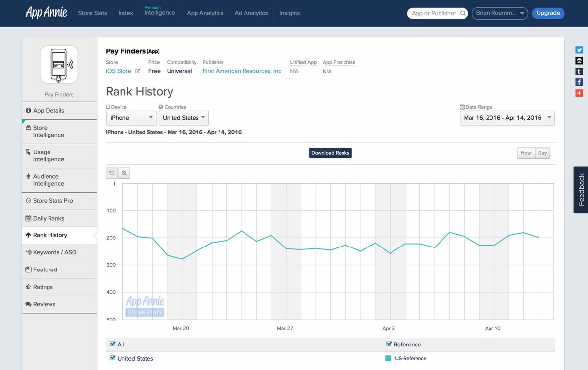Viewport: 588px width, 370px height.
Task: Toggle the United States checkbox
Action: (x=113, y=358)
